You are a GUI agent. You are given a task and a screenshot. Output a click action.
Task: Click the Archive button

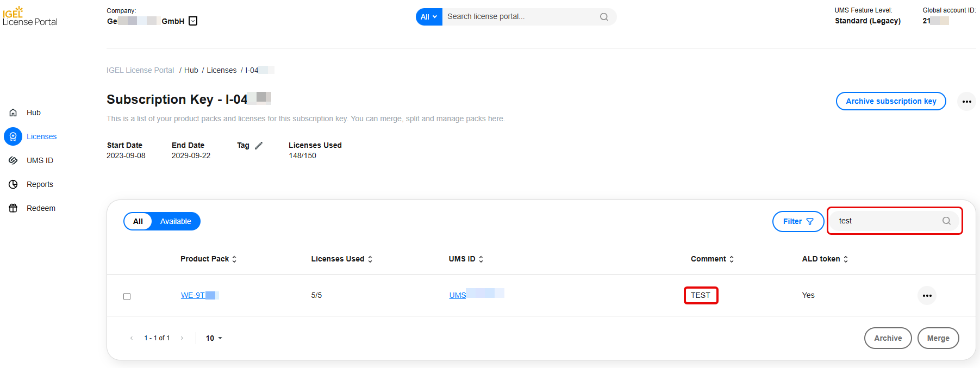coord(888,338)
